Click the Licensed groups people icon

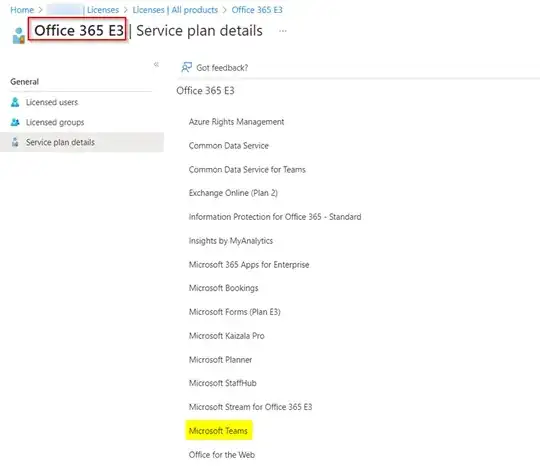click(x=15, y=122)
